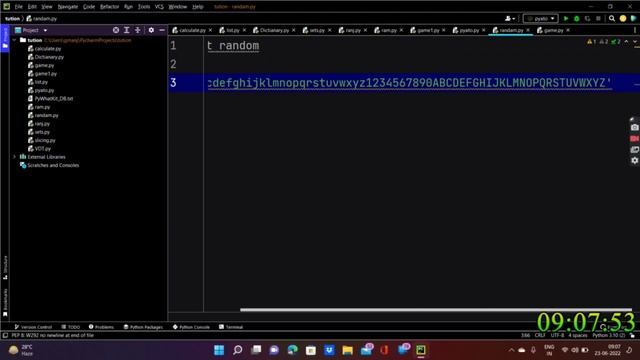Viewport: 640px width, 360px height.
Task: Open the VCS menu
Action: click(159, 7)
